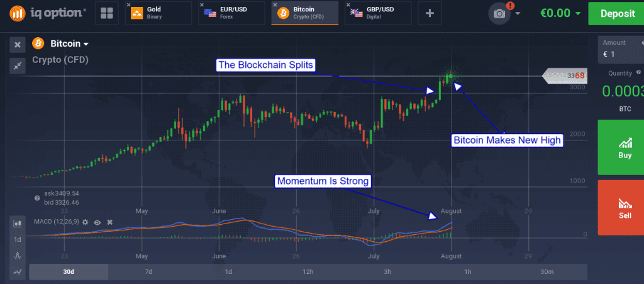
Task: Select the 12h time range
Action: (308, 271)
